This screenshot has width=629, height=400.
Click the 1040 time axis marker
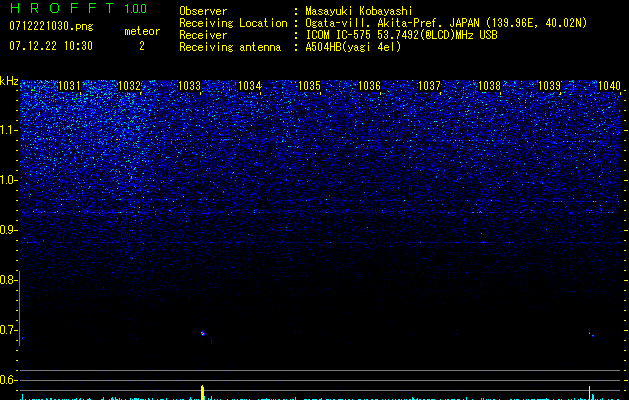pyautogui.click(x=609, y=86)
